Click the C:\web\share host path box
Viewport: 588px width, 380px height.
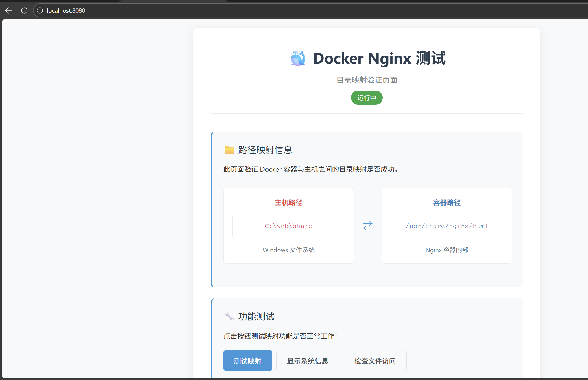click(288, 226)
